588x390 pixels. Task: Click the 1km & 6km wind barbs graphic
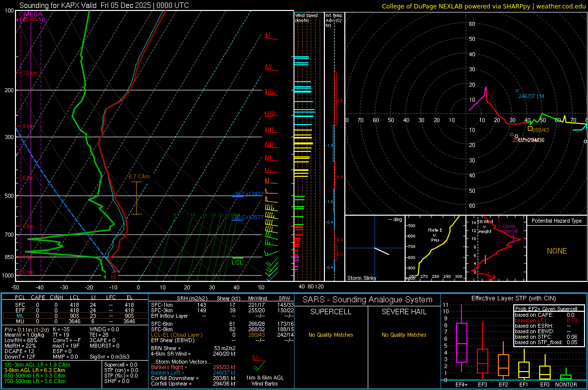click(259, 363)
